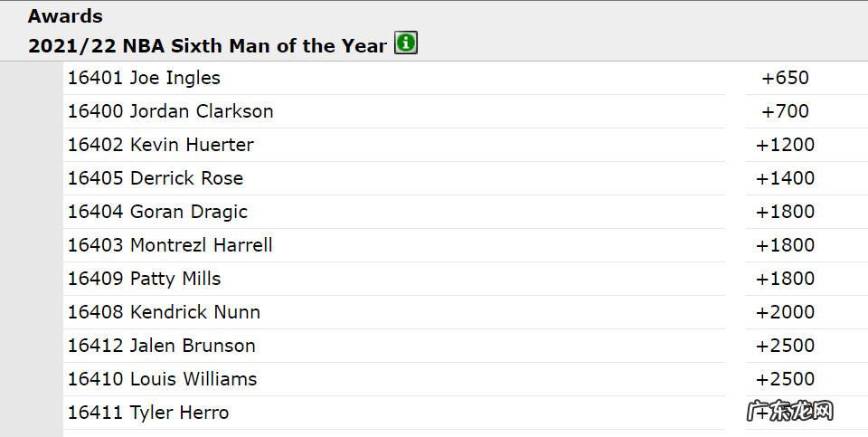This screenshot has height=437, width=868.
Task: Click the +1200 odds for Kevin Huerter
Action: (785, 145)
